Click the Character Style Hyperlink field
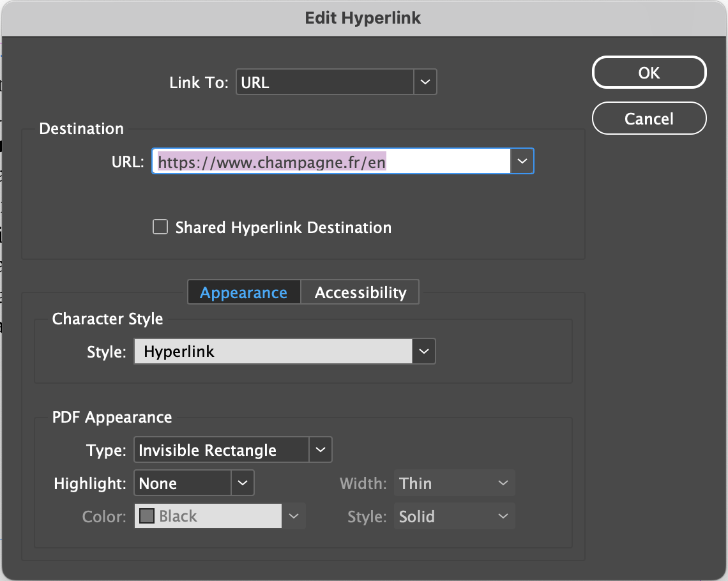 click(x=273, y=351)
